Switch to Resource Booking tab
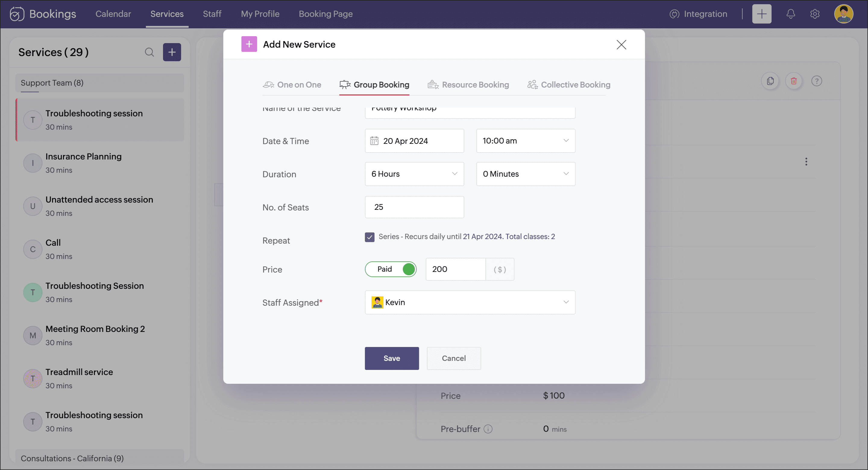The height and width of the screenshot is (470, 868). tap(468, 85)
